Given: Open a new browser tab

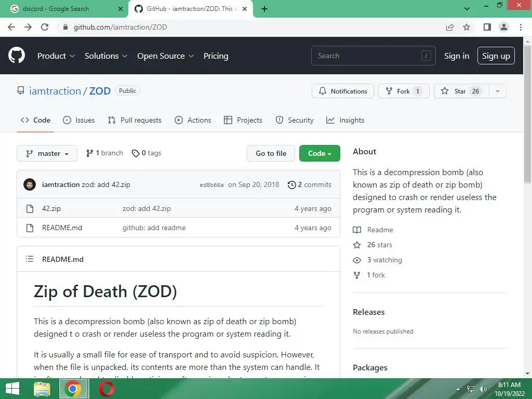Looking at the screenshot, I should click(264, 9).
